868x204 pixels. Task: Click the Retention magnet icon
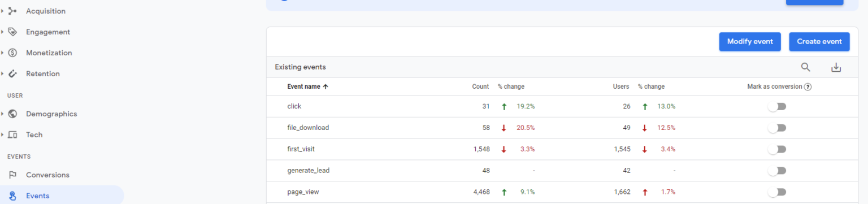click(12, 73)
